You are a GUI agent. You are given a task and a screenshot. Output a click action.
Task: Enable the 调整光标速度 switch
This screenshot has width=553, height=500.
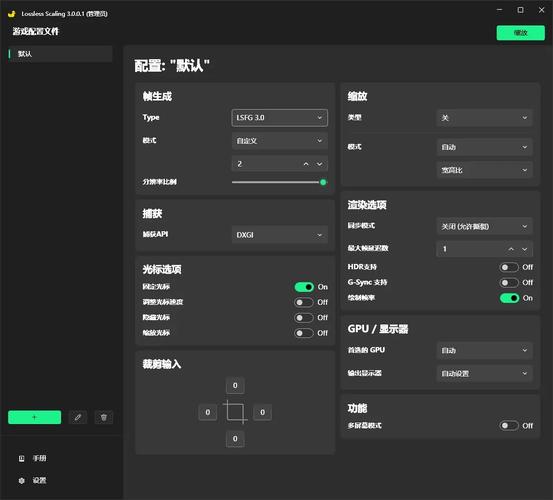304,302
